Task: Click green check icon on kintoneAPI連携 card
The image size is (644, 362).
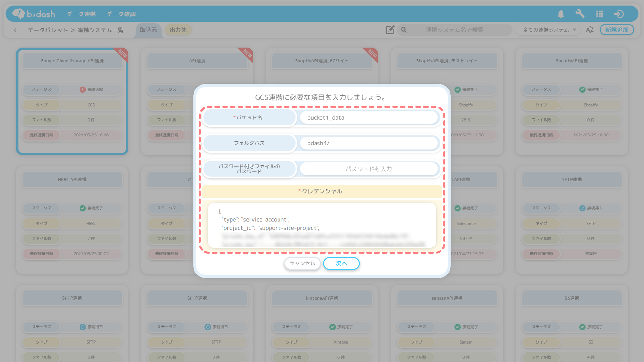Action: coord(332,327)
